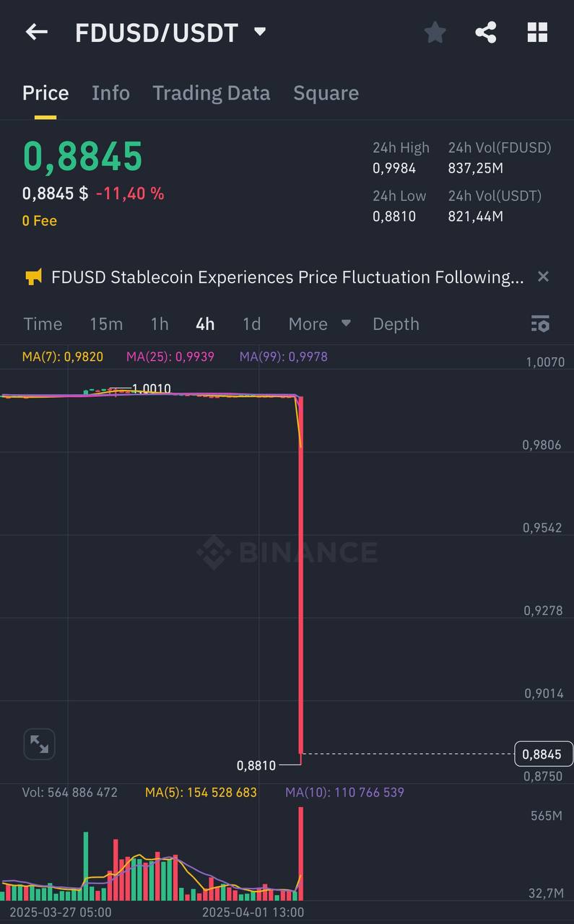Open the Square tab
Image resolution: width=574 pixels, height=924 pixels.
point(326,93)
